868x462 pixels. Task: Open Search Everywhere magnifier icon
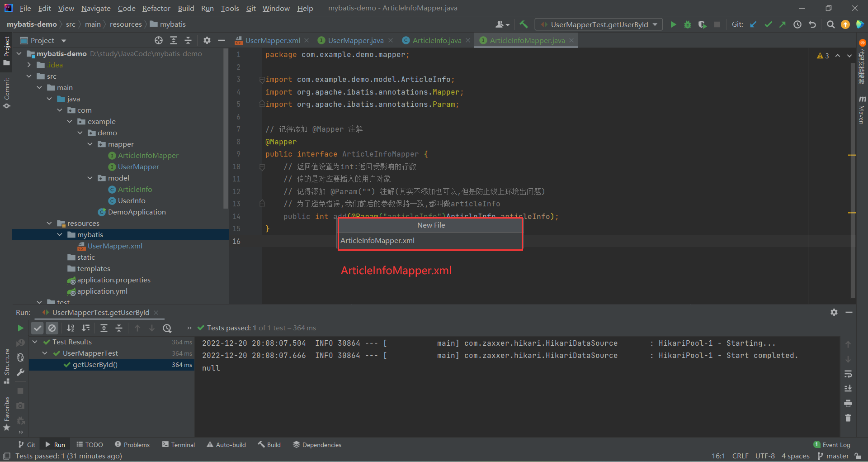coord(830,24)
